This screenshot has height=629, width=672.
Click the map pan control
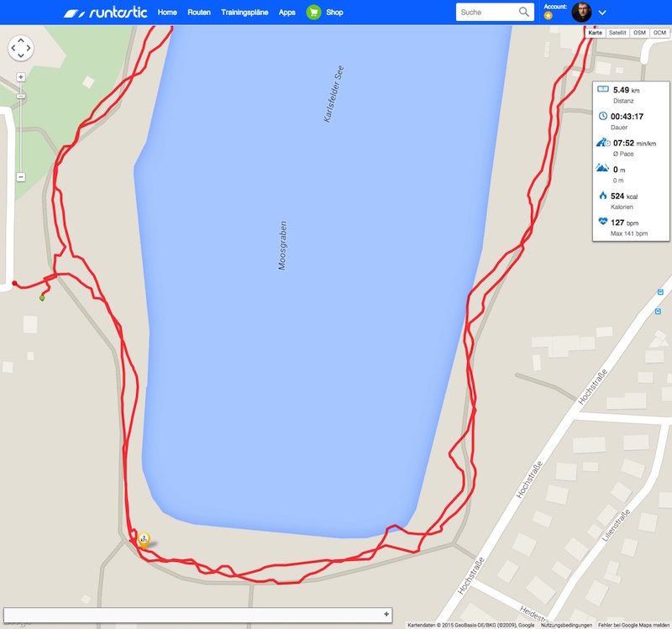click(20, 48)
